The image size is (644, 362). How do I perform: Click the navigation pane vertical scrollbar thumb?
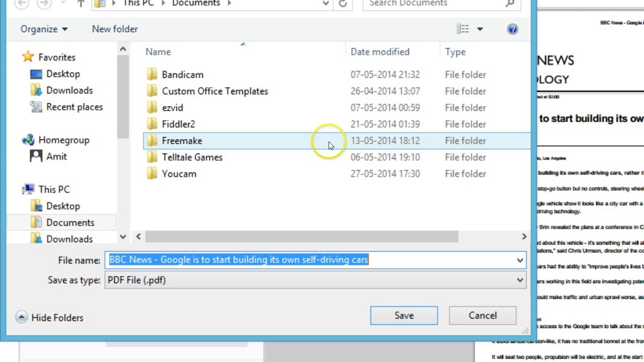click(123, 97)
